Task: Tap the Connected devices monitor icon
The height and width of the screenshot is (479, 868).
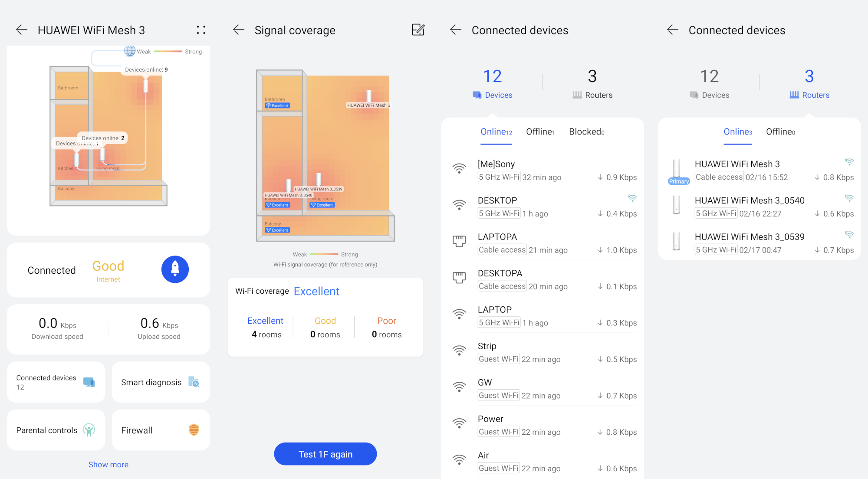Action: (x=89, y=382)
